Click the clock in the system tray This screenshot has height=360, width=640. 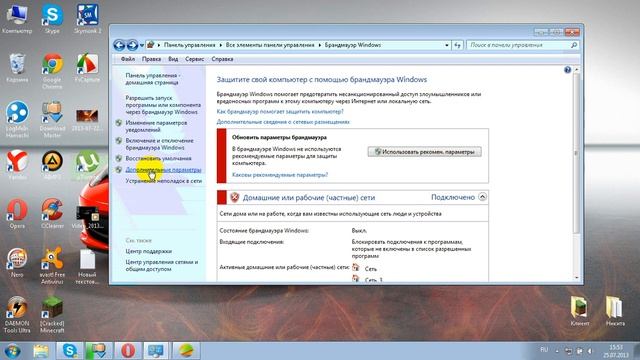617,351
